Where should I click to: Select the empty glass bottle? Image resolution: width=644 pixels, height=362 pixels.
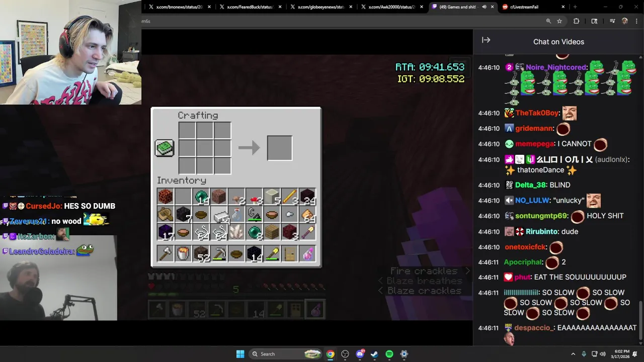pyautogui.click(x=236, y=214)
